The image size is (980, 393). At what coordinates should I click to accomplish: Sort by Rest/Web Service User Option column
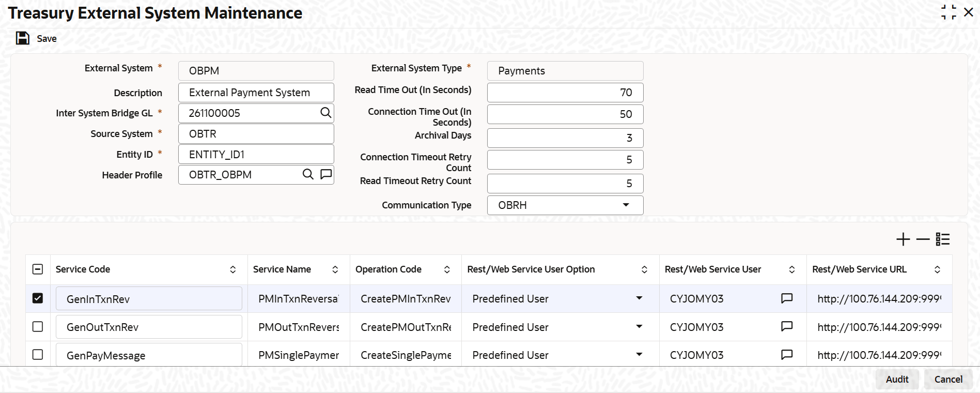click(x=644, y=269)
